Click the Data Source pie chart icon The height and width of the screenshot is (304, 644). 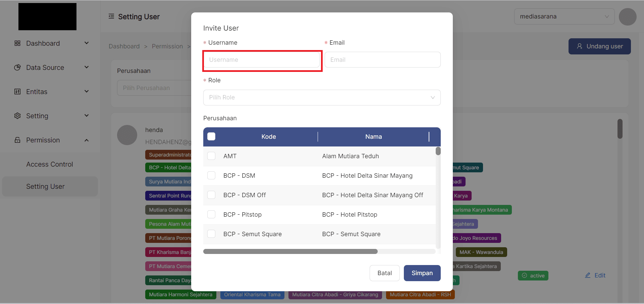pyautogui.click(x=17, y=68)
